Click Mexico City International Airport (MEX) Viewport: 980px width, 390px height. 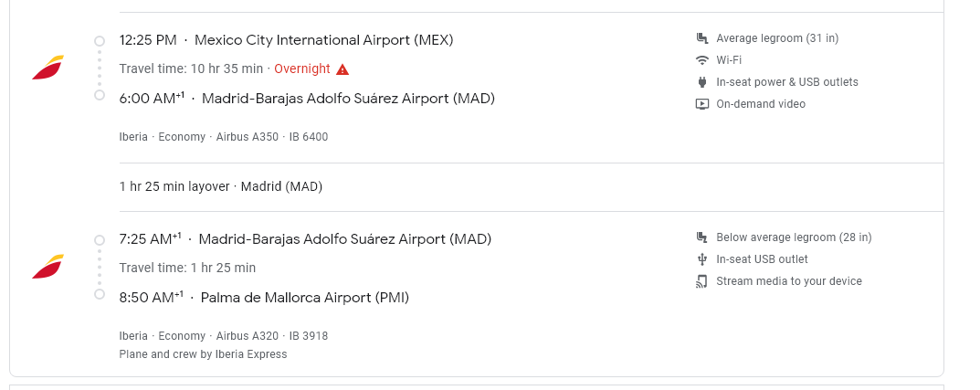[x=324, y=40]
